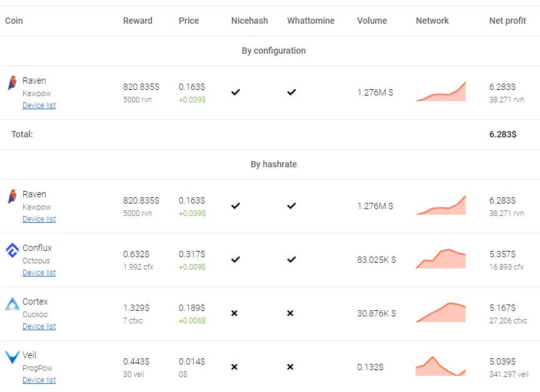Image resolution: width=540 pixels, height=392 pixels.
Task: View Cortex network hashrate chart
Action: pyautogui.click(x=441, y=312)
